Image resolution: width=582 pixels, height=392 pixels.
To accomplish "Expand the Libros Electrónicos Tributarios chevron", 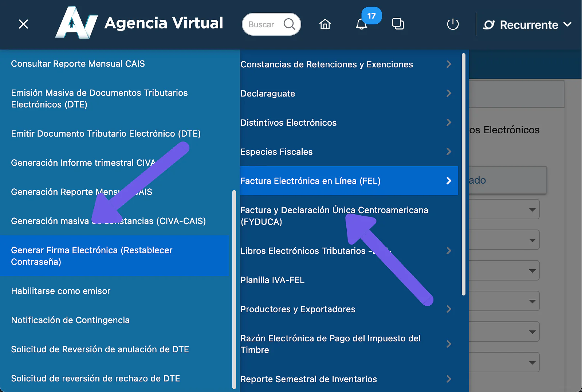I will [x=449, y=251].
